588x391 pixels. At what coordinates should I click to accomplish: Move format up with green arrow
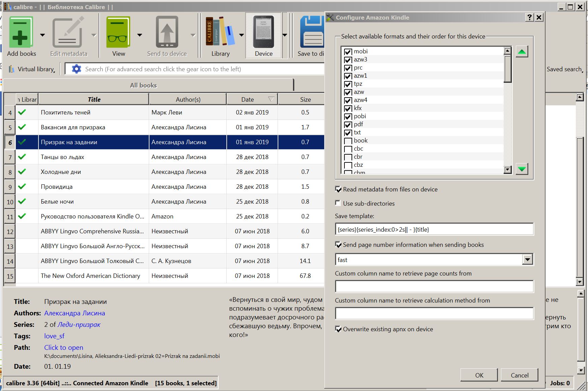pos(522,52)
